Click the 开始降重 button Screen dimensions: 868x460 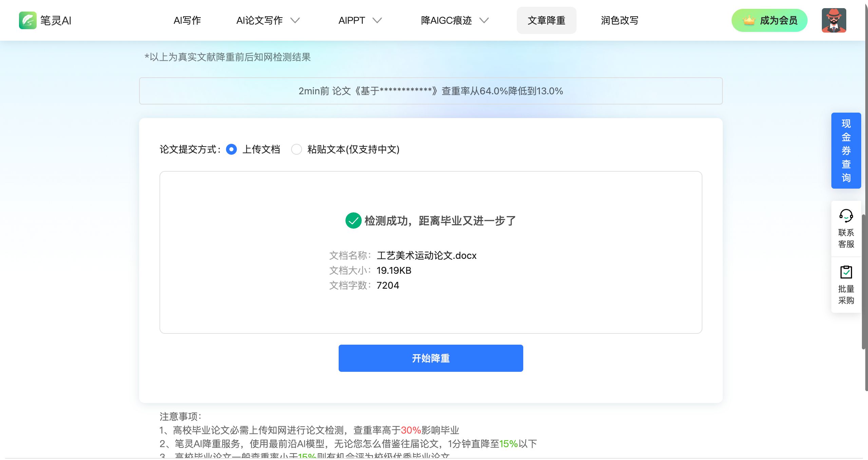431,358
